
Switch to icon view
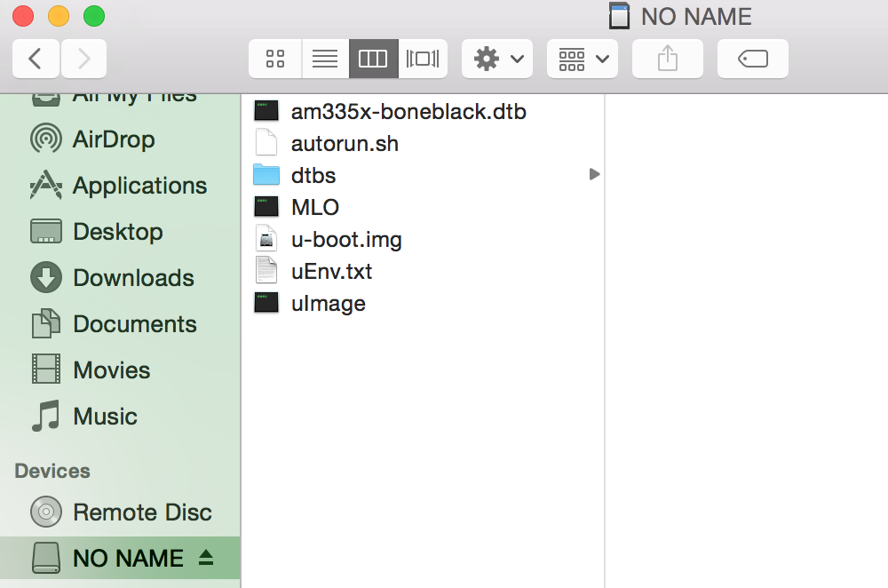click(x=275, y=59)
